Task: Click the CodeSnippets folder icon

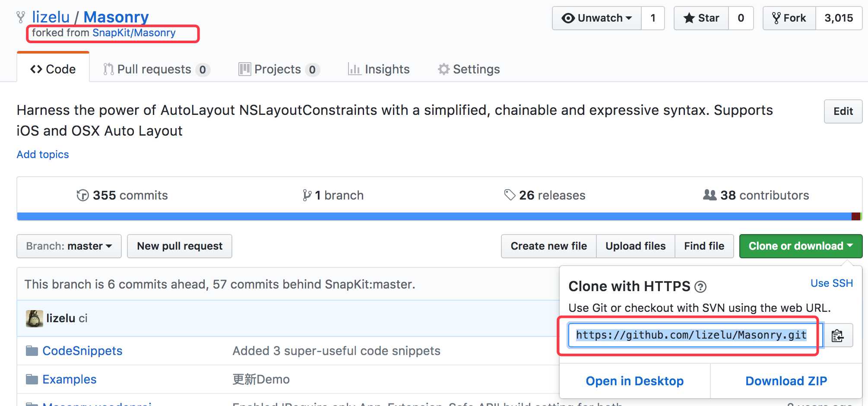Action: point(32,351)
